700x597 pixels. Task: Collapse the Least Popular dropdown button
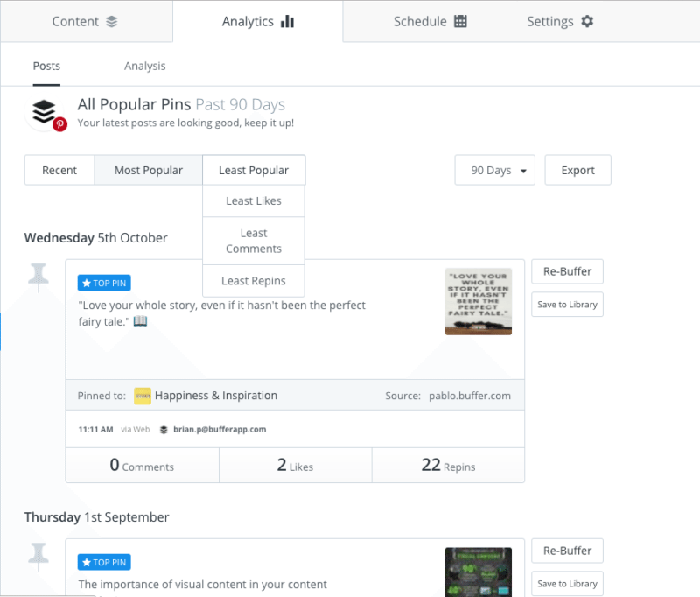(x=254, y=170)
